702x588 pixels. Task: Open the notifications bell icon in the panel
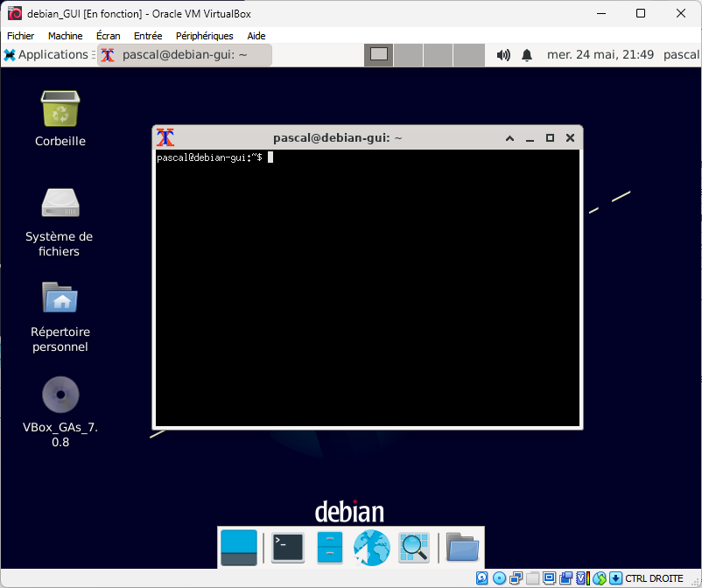coord(527,55)
